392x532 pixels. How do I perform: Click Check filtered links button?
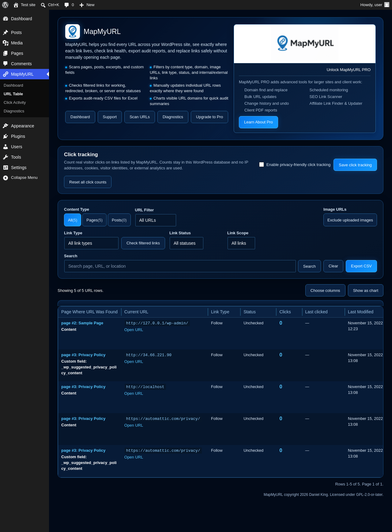pyautogui.click(x=143, y=243)
